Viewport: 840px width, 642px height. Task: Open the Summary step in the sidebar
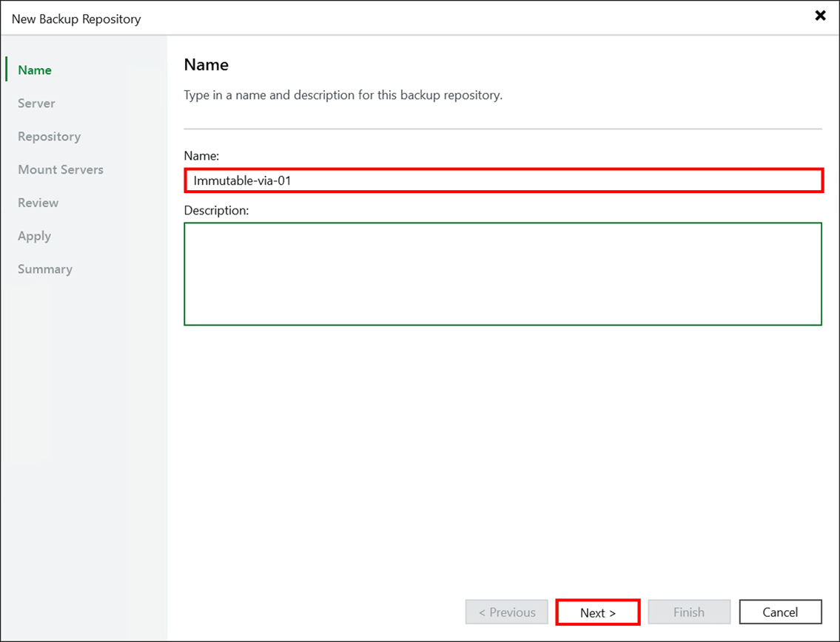[x=44, y=268]
